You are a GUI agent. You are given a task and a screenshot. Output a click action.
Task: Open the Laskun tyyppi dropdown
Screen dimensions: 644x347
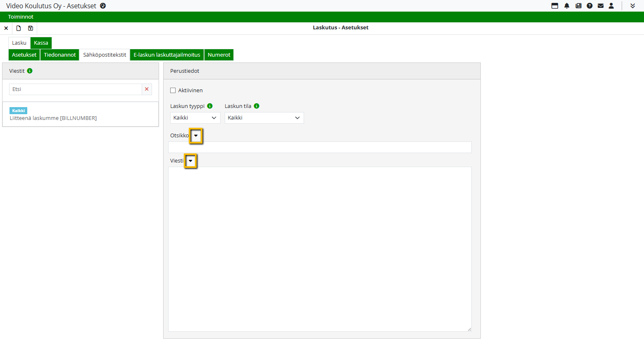click(195, 118)
